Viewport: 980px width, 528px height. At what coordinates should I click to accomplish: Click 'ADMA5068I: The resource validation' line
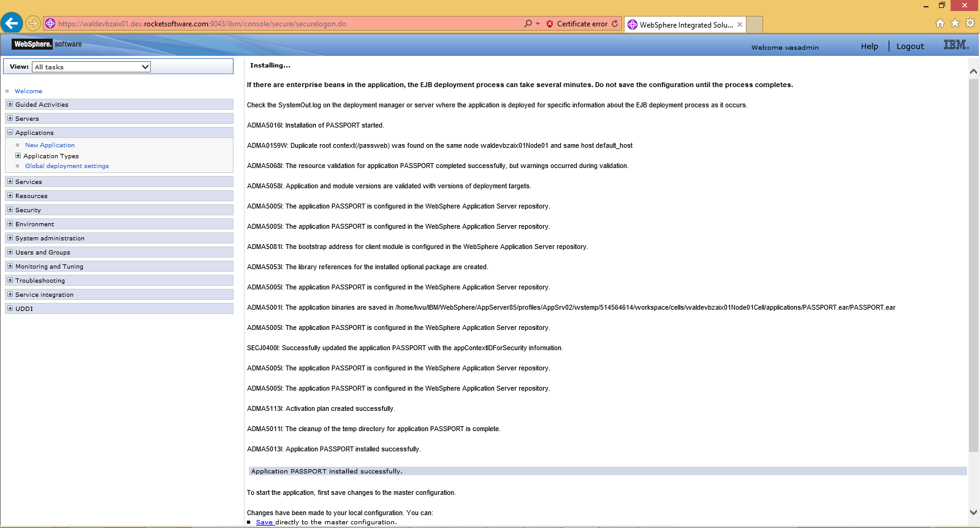pyautogui.click(x=438, y=166)
